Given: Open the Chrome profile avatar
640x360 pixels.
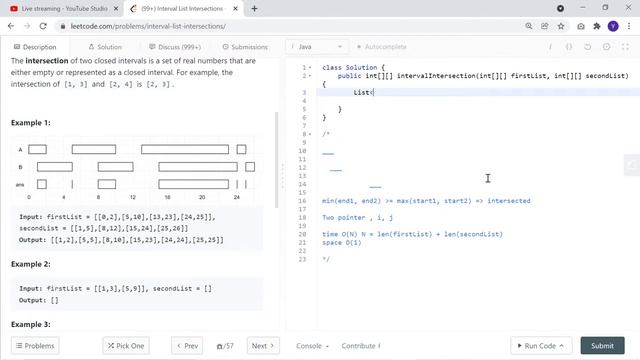Looking at the screenshot, I should (x=613, y=26).
